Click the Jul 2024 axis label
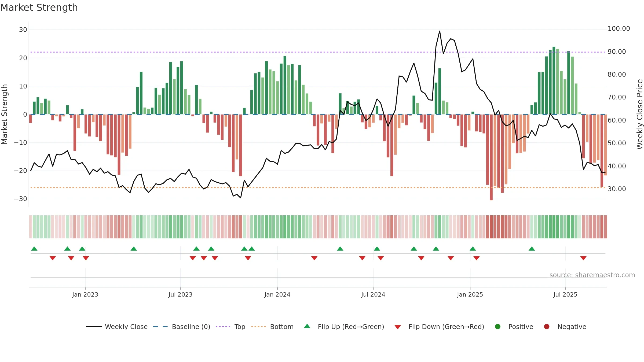Screen dimensions: 644x362 point(373,295)
